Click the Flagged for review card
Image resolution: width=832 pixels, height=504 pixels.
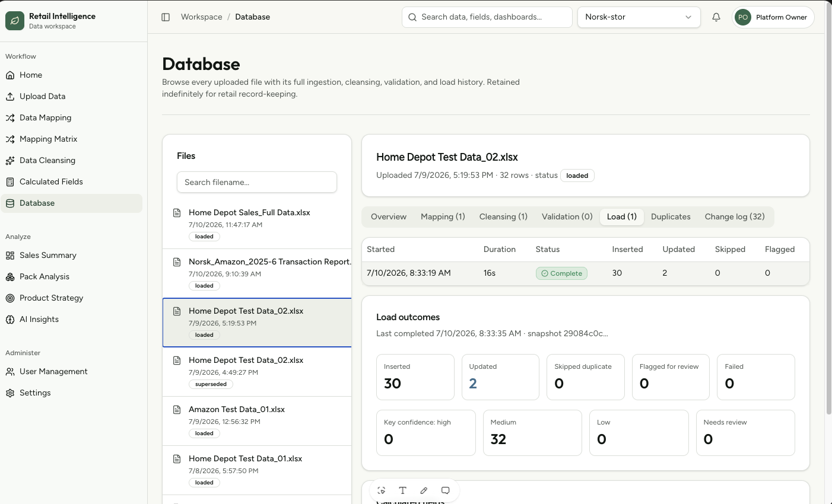(671, 377)
